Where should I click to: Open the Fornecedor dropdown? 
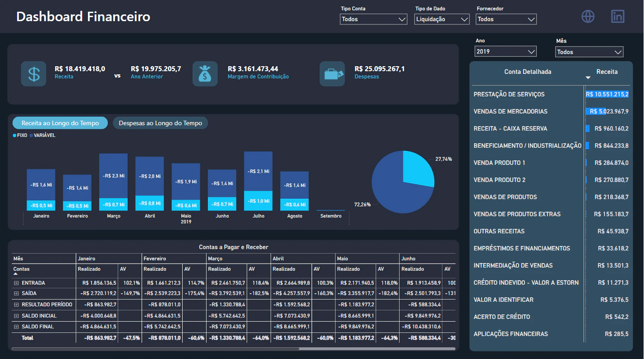pyautogui.click(x=506, y=19)
